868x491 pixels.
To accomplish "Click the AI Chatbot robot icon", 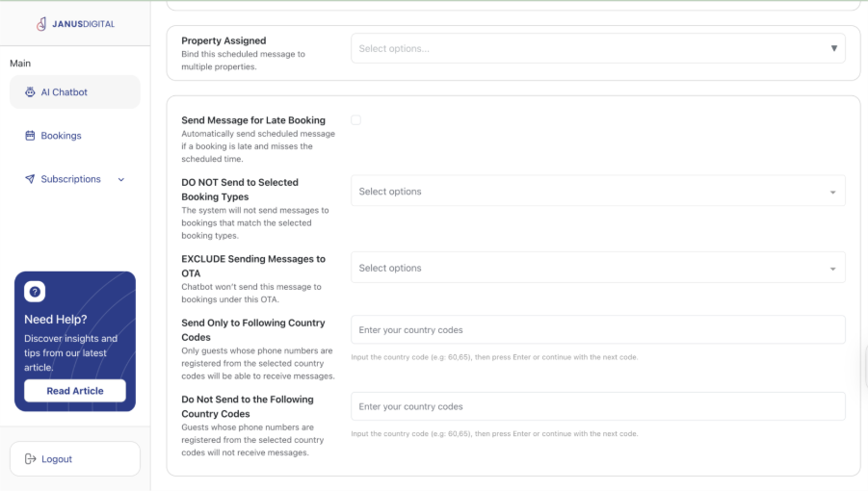I will coord(31,92).
